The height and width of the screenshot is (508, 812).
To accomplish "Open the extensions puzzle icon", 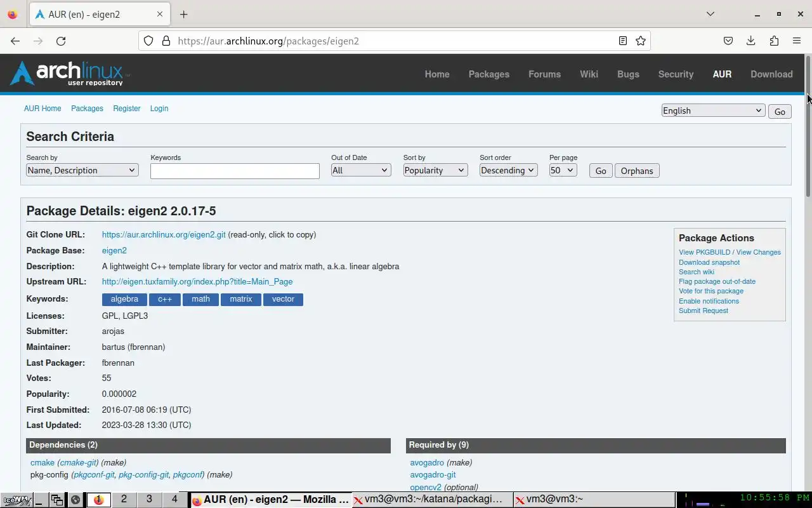I will pos(774,41).
